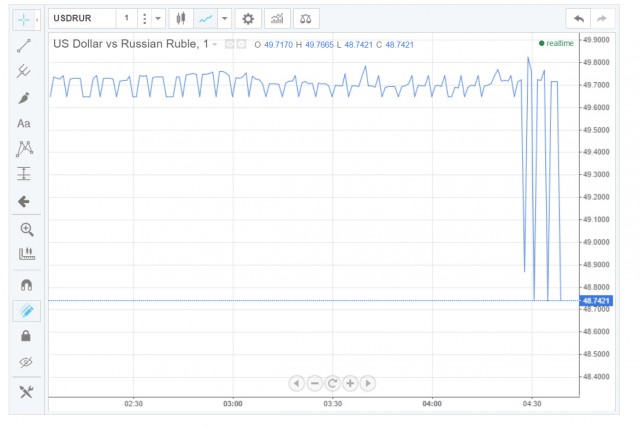The height and width of the screenshot is (429, 640).
Task: Click the 48.7421 current price label
Action: 596,301
